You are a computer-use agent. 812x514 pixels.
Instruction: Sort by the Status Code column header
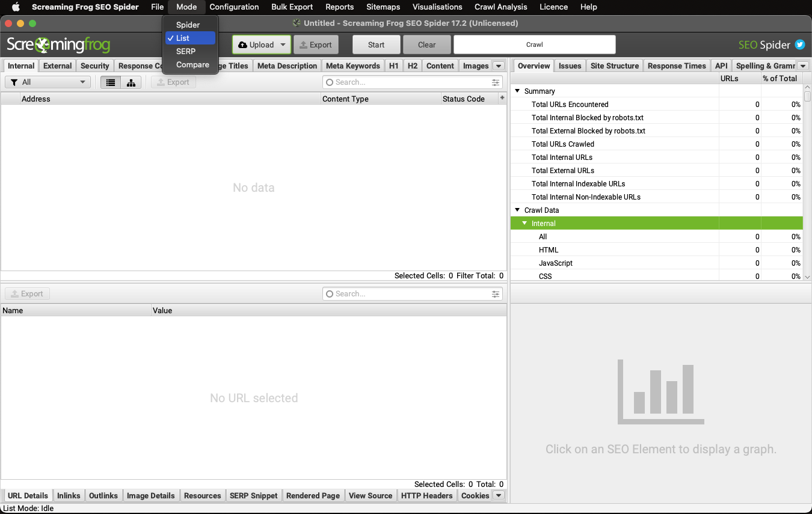(x=469, y=99)
